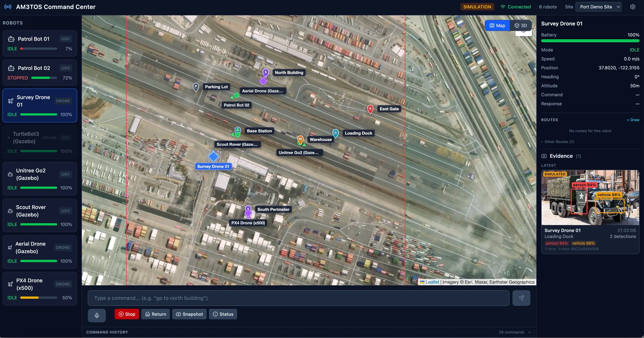Click the red Stop button

[x=127, y=314]
